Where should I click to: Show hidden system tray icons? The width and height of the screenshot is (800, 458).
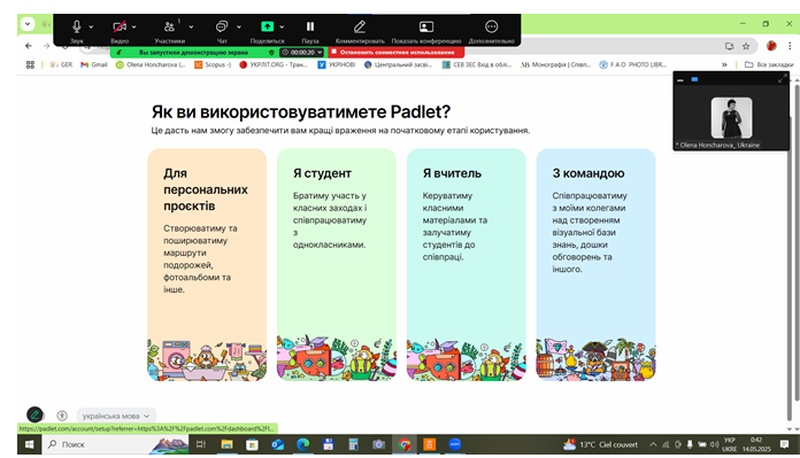coord(653,444)
